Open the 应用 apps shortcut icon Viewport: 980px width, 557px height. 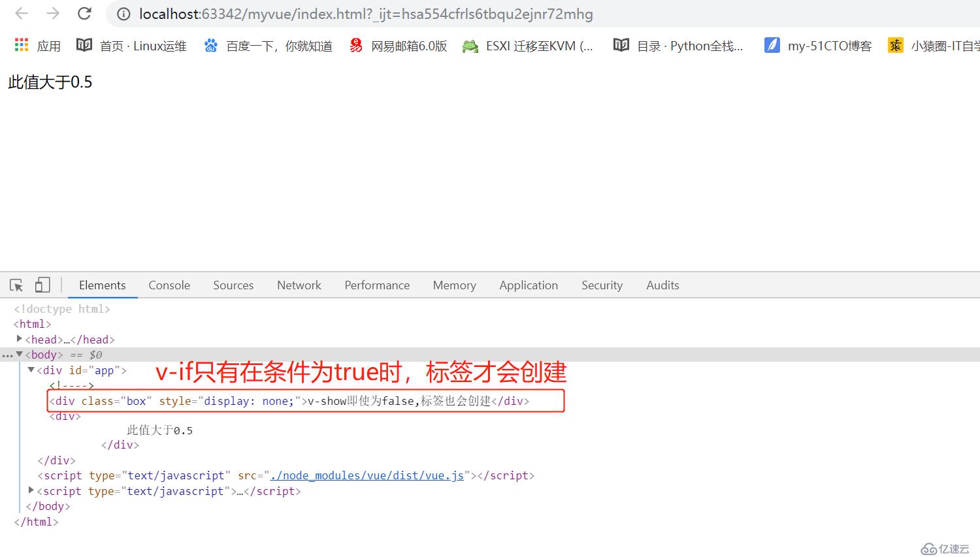[x=22, y=45]
